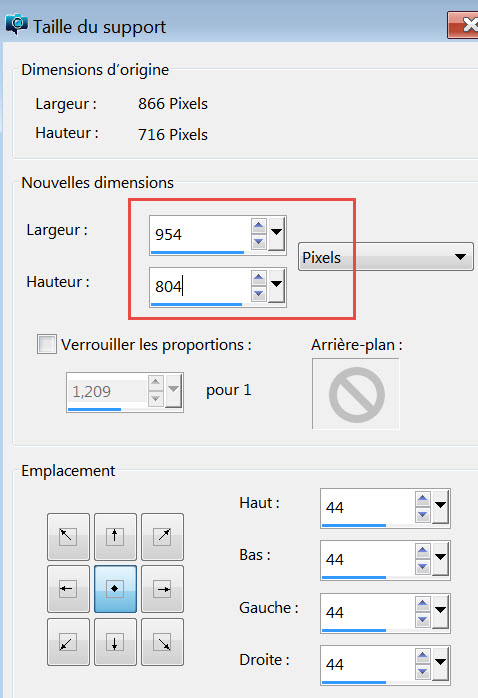This screenshot has height=698, width=478.
Task: Increase the Bas value with up arrow
Action: click(x=423, y=551)
